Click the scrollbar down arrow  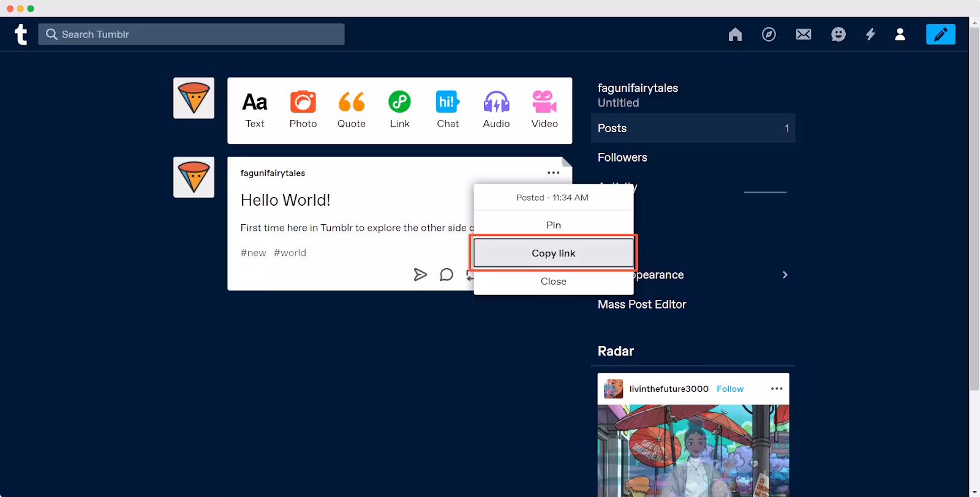pyautogui.click(x=974, y=492)
